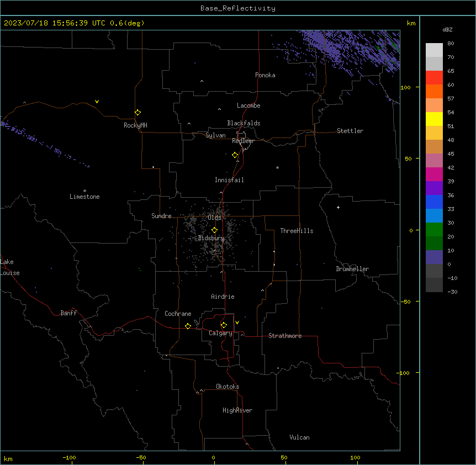Click the -100 tick on bottom axis
476x465 pixels.
69,457
